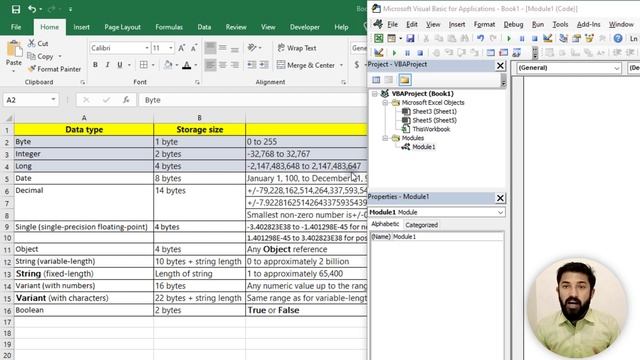The image size is (640, 360).
Task: Click the Paste clipboard icon
Action: point(14,49)
